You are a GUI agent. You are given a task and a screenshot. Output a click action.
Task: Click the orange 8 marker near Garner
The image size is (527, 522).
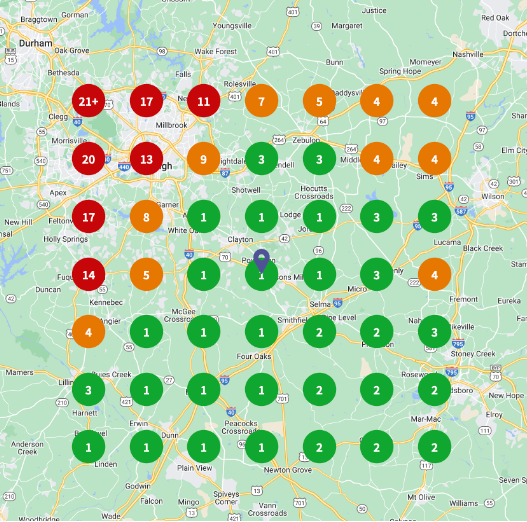(146, 217)
